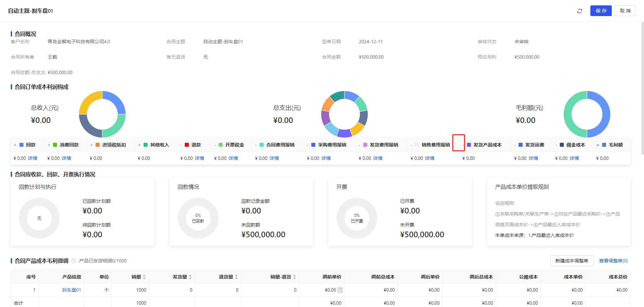Sort table by 销量 column
Image resolution: width=644 pixels, height=307 pixels.
[x=144, y=277]
